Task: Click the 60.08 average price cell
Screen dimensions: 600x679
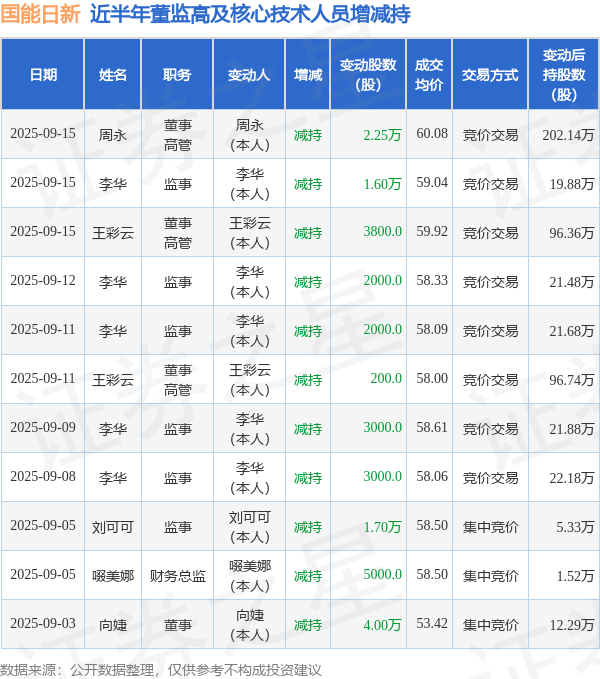Action: click(432, 133)
